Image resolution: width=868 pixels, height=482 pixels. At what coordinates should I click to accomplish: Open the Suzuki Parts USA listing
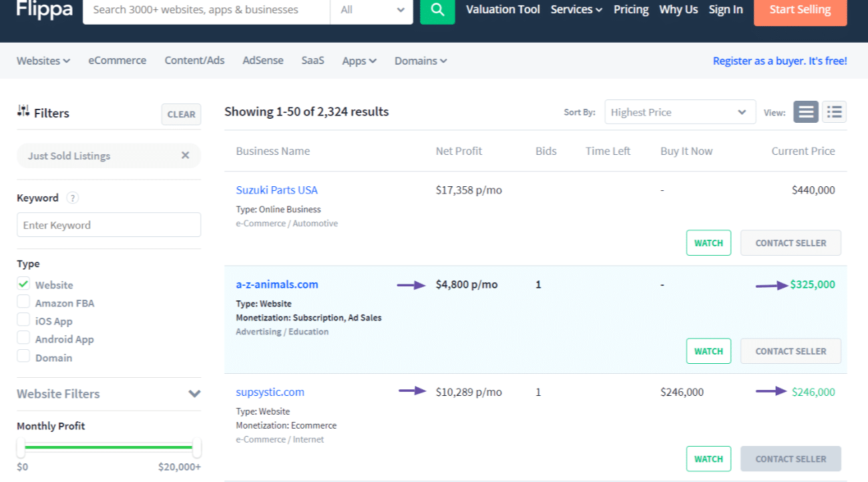coord(276,190)
